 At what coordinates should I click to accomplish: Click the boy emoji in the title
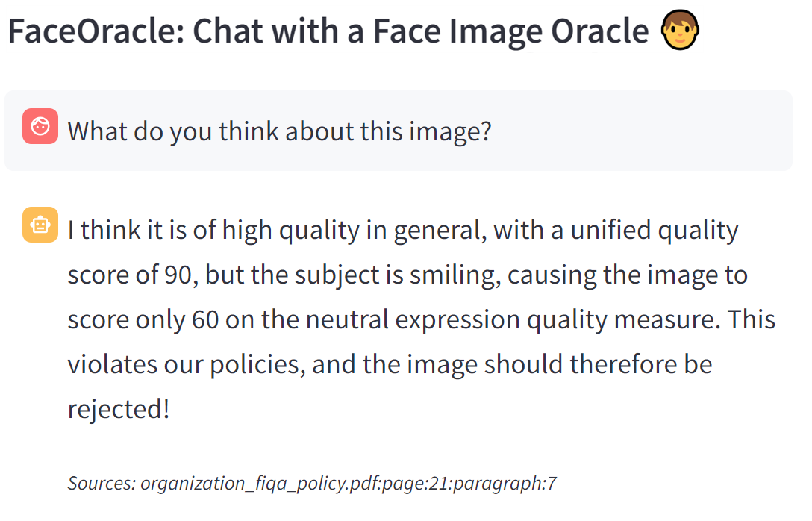pos(680,32)
